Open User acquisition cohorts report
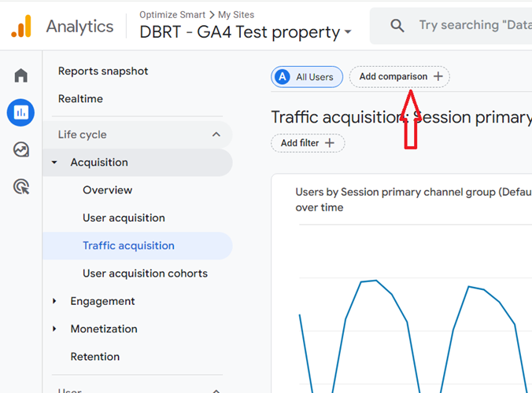The height and width of the screenshot is (393, 532). coord(146,274)
